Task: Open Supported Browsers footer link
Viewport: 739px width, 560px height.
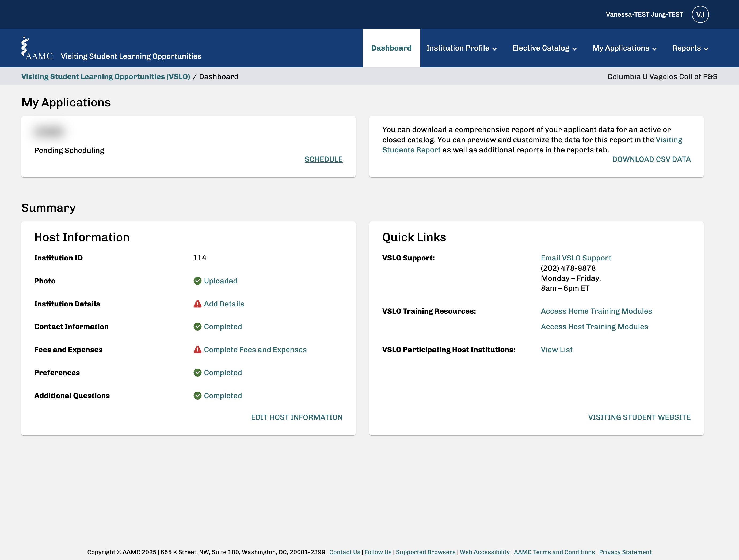Action: coord(426,552)
